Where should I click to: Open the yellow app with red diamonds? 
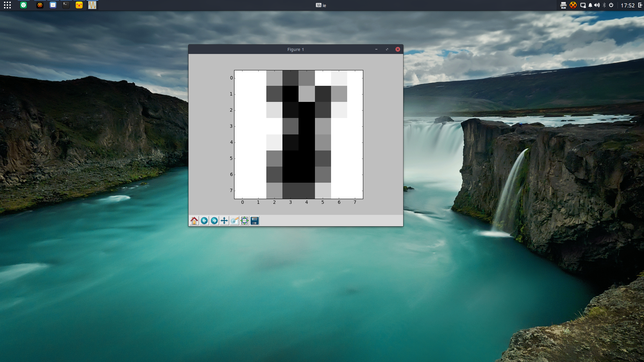coord(79,5)
